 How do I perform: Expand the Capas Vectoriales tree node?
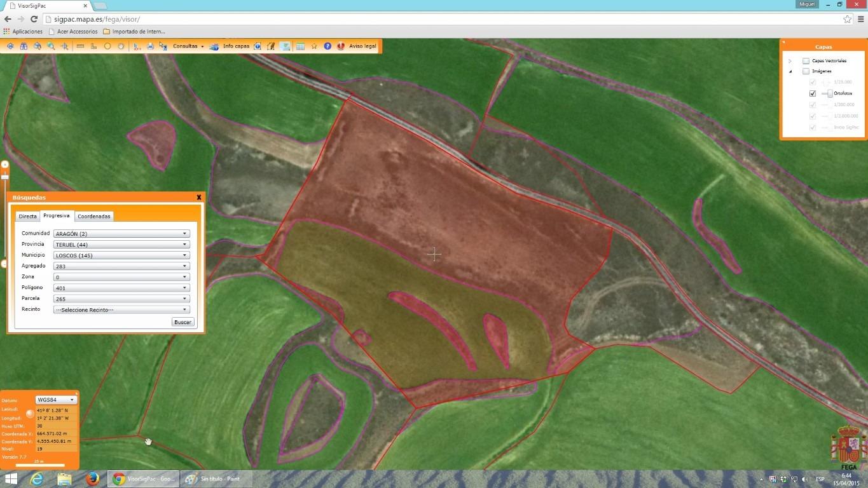pyautogui.click(x=790, y=61)
